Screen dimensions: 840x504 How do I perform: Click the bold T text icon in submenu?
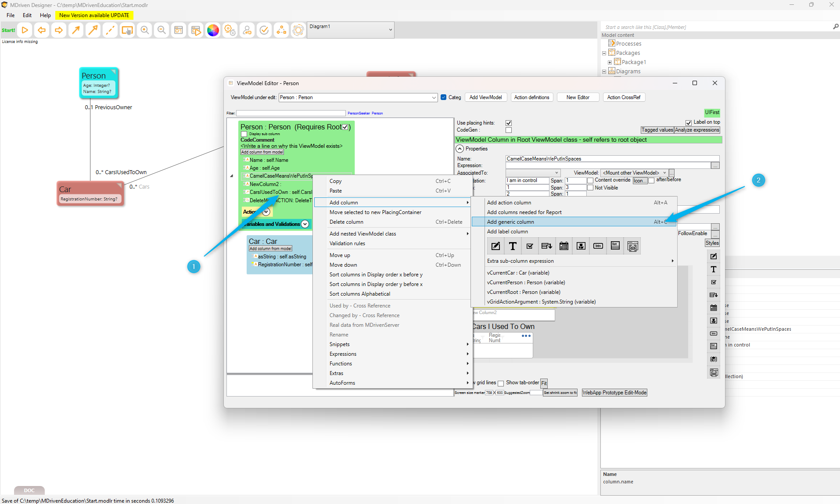point(513,246)
